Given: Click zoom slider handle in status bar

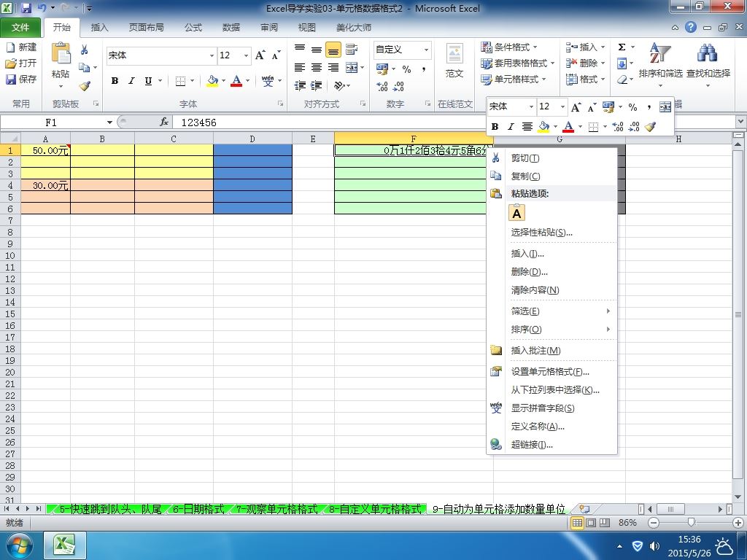Looking at the screenshot, I should tap(692, 523).
